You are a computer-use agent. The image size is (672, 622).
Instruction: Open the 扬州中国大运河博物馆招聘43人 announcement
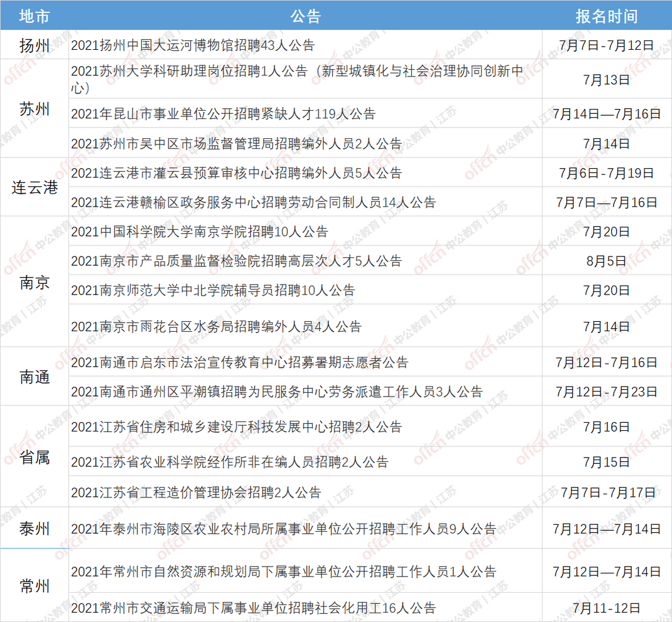click(193, 45)
